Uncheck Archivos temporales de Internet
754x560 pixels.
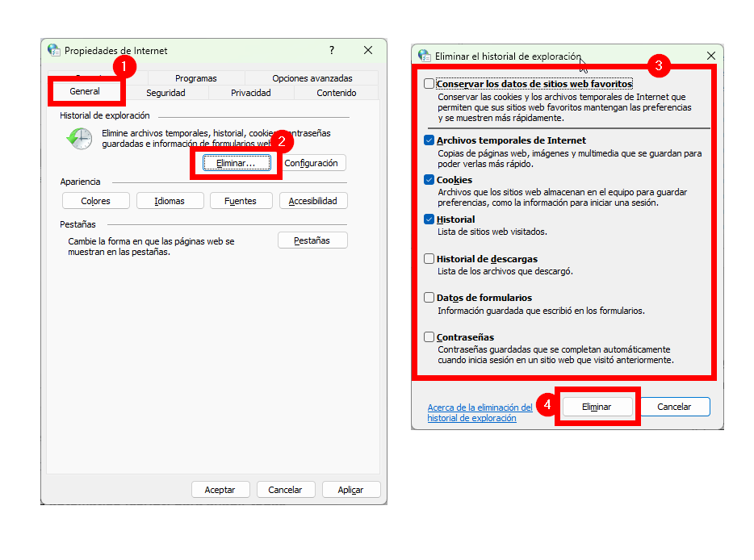(x=429, y=140)
